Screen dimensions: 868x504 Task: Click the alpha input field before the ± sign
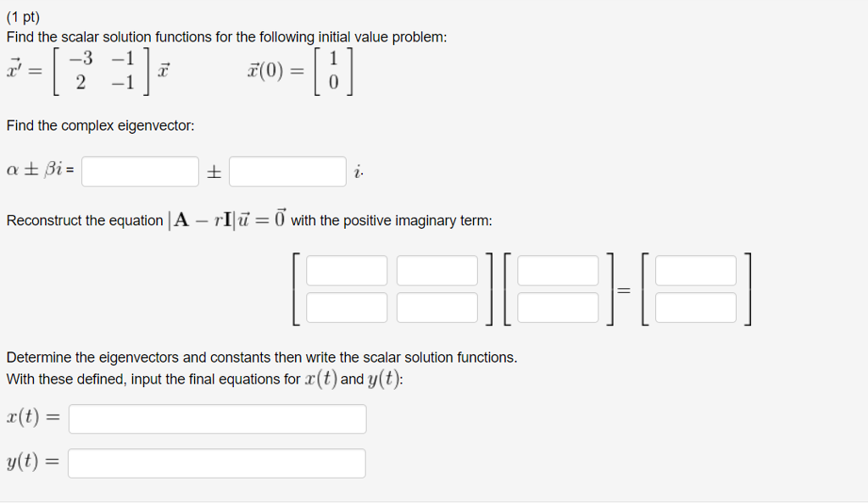[140, 171]
